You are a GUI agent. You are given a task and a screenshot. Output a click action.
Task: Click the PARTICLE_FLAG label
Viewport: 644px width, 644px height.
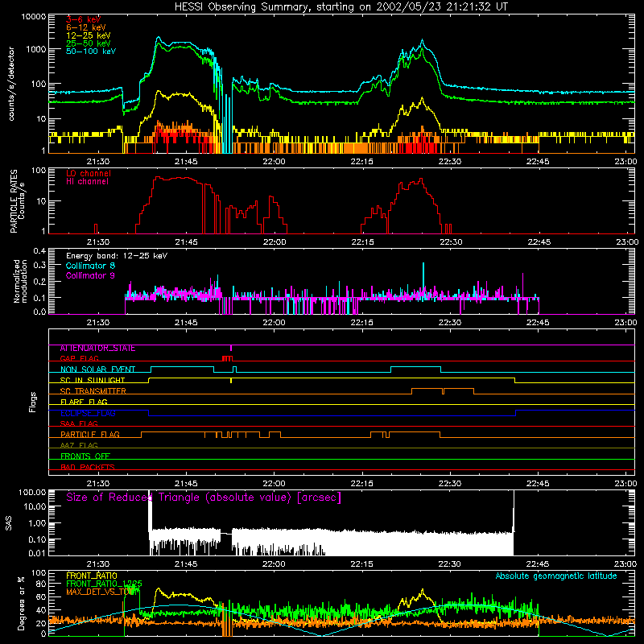[x=90, y=435]
